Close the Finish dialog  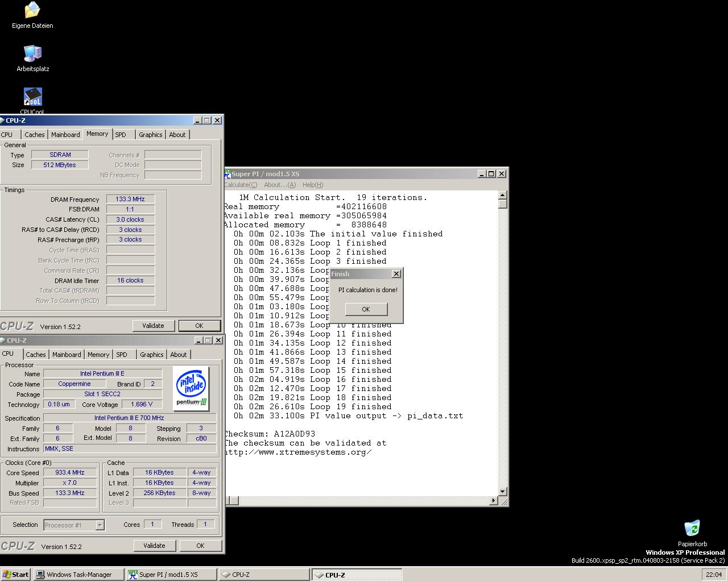[396, 274]
